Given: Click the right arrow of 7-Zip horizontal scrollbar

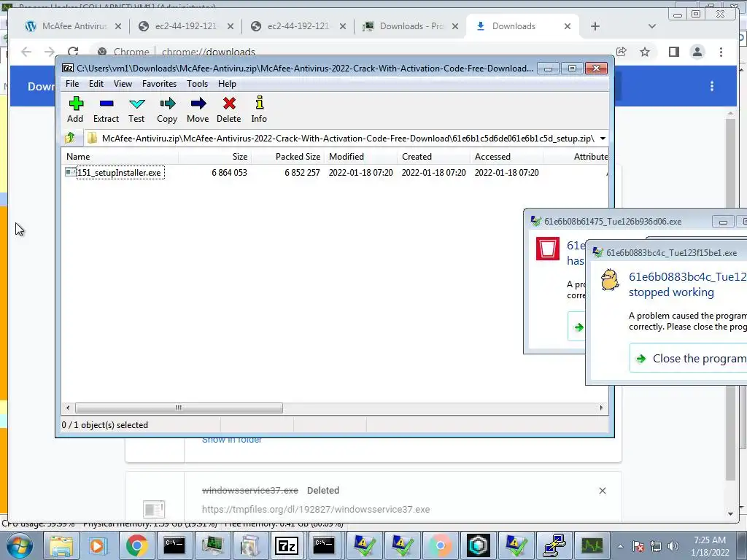Looking at the screenshot, I should (601, 408).
